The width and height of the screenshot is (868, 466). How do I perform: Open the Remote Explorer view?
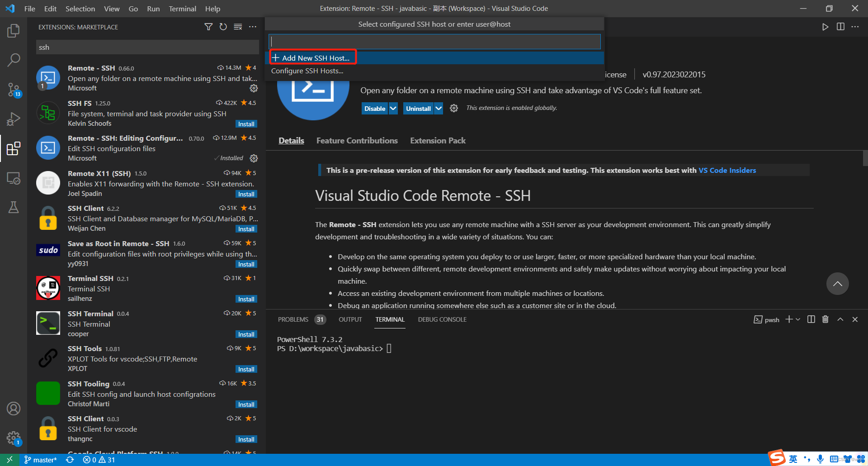coord(14,178)
